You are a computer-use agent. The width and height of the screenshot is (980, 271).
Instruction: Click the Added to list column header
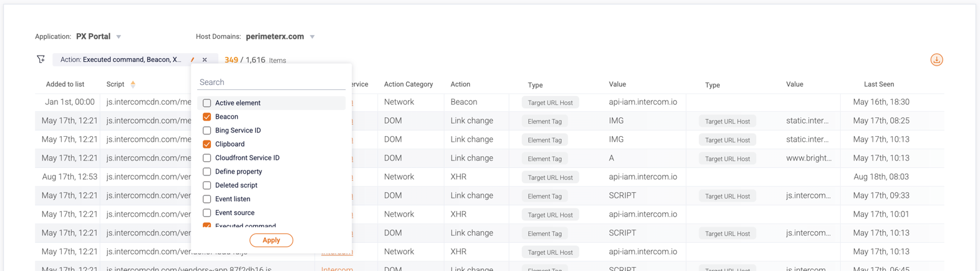[x=65, y=84]
